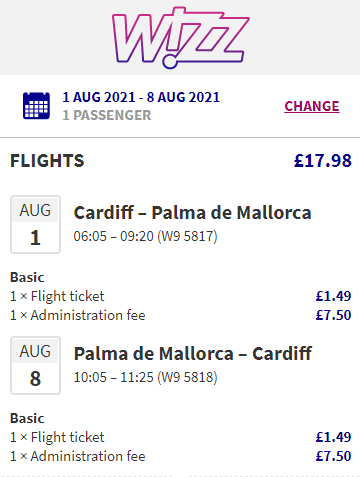Select the 10:05 – 11:25 (W9 5818) flight details

145,377
